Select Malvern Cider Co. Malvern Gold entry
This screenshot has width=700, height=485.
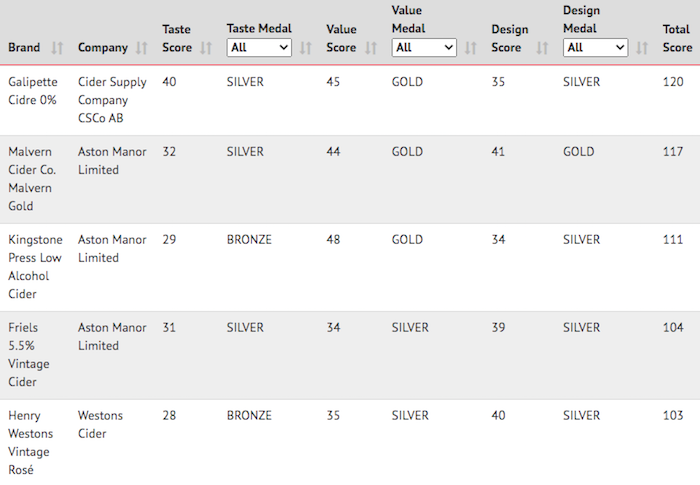32,179
